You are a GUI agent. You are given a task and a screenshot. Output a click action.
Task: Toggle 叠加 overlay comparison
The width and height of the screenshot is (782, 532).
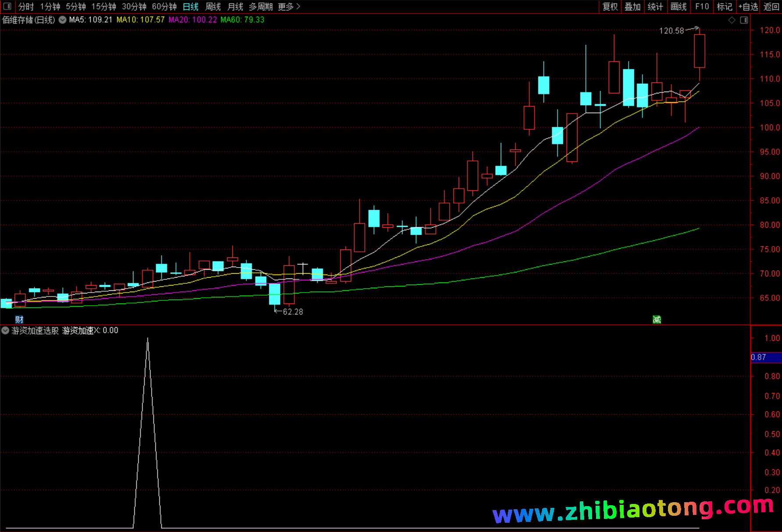[x=632, y=7]
